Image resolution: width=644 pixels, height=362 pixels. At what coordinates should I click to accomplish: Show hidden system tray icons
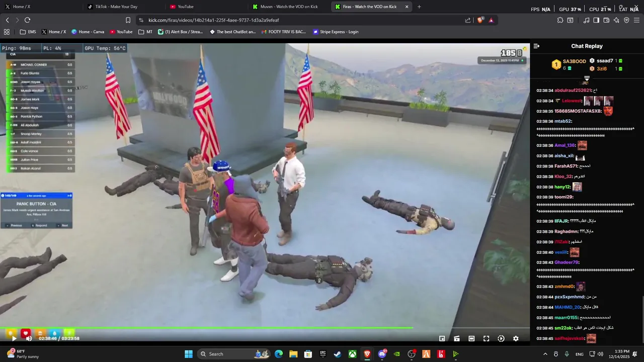click(x=545, y=354)
